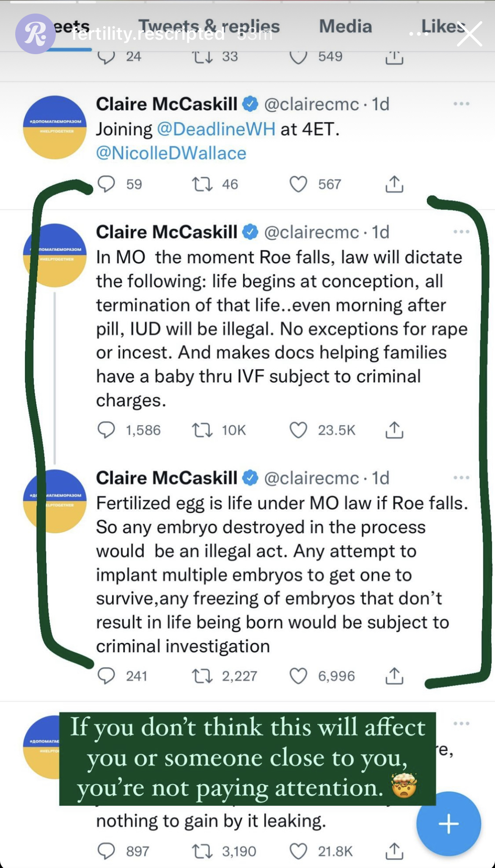This screenshot has width=495, height=868.
Task: Tap the blue compose tweet button
Action: (448, 823)
